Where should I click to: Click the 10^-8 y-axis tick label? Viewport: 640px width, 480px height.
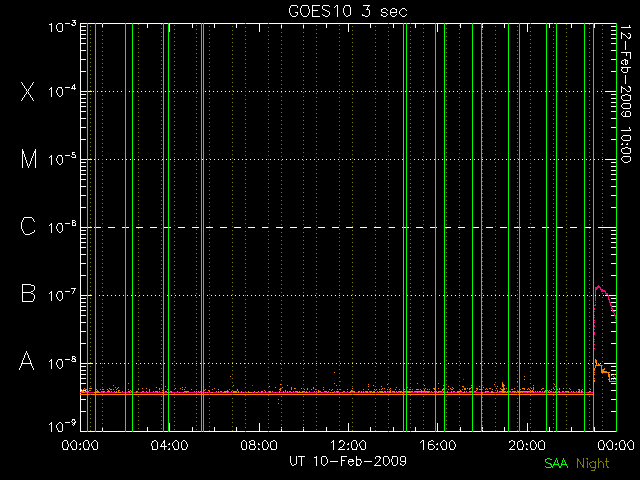62,363
